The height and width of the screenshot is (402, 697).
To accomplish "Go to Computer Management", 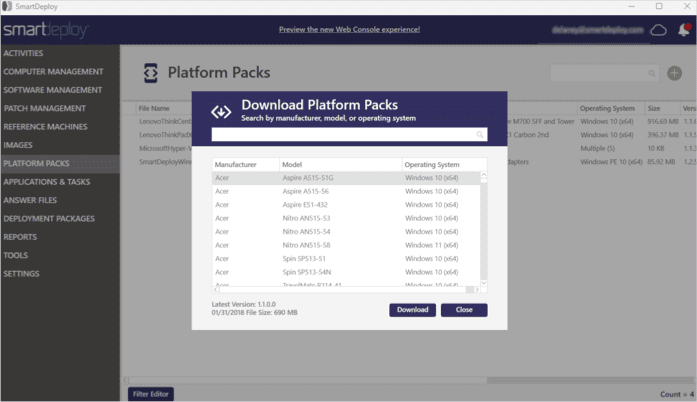I will (x=53, y=72).
